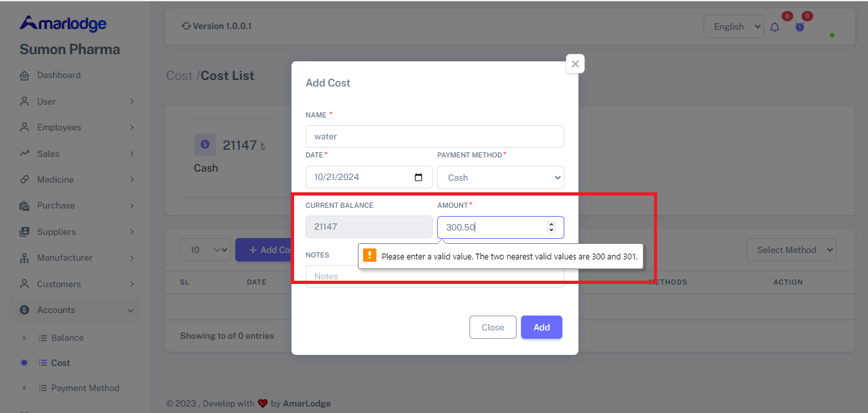Open the English language dropdown
Screen dimensions: 868x413
(734, 26)
